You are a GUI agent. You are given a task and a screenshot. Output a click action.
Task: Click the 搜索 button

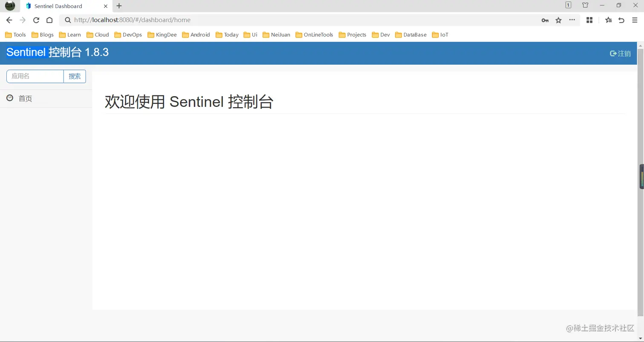pyautogui.click(x=75, y=76)
